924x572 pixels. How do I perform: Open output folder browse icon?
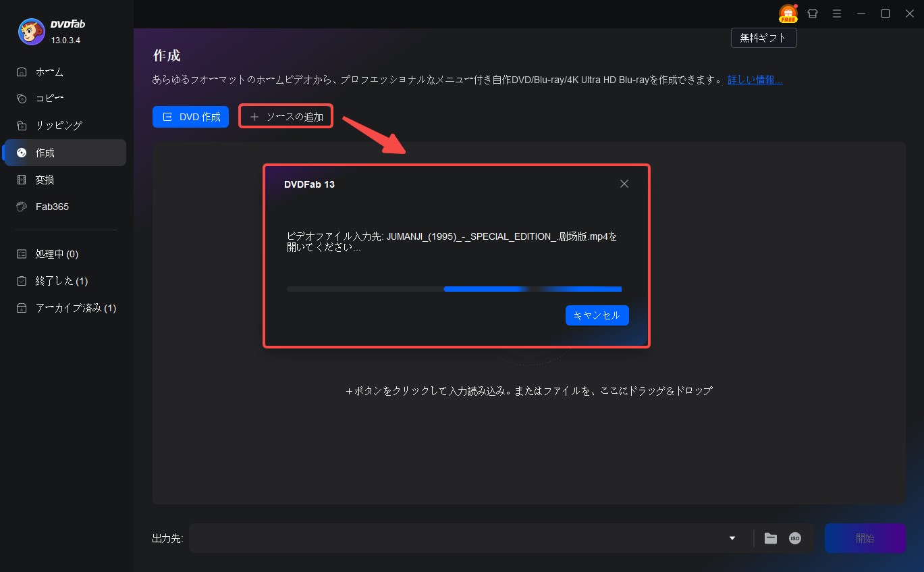tap(771, 538)
